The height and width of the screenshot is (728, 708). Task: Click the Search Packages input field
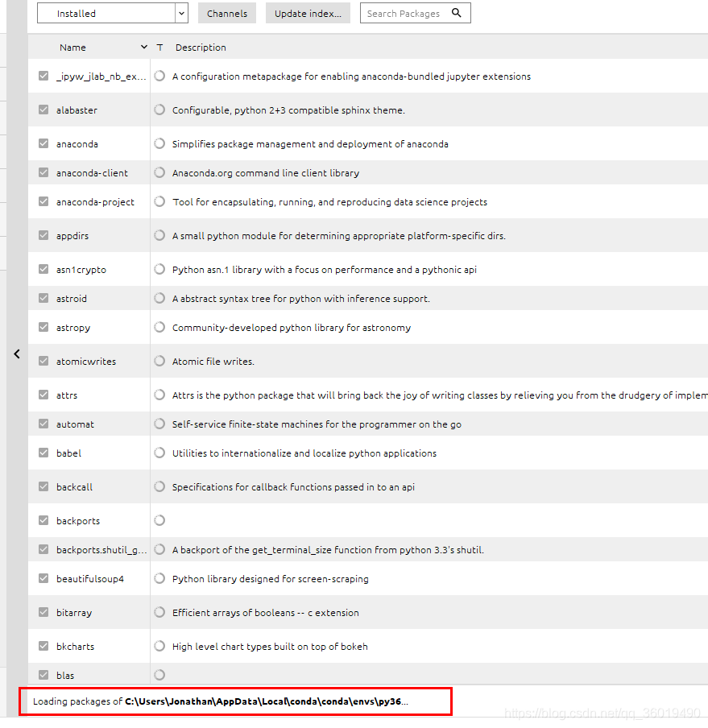pos(415,14)
